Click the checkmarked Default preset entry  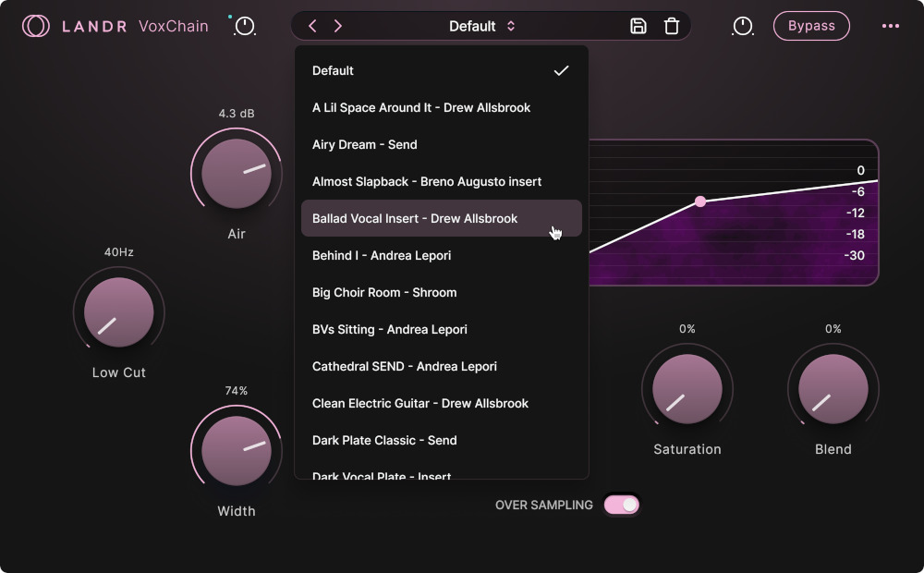coord(333,70)
